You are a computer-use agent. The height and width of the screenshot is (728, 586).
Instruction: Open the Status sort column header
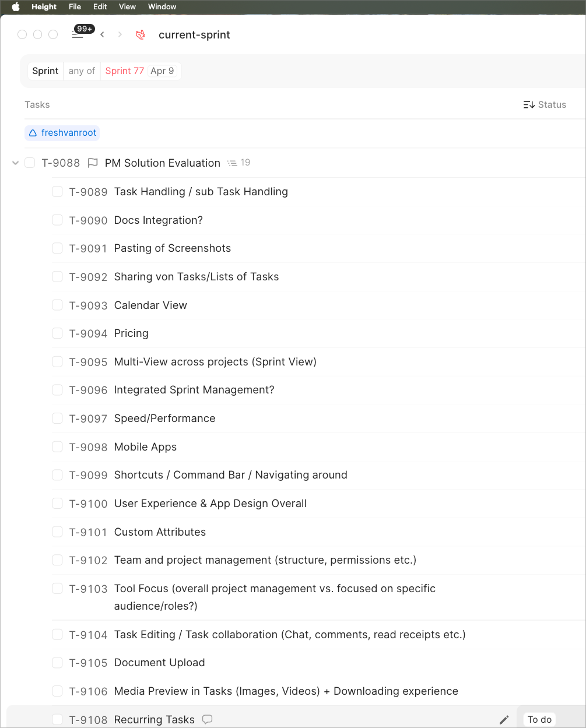[x=545, y=105]
